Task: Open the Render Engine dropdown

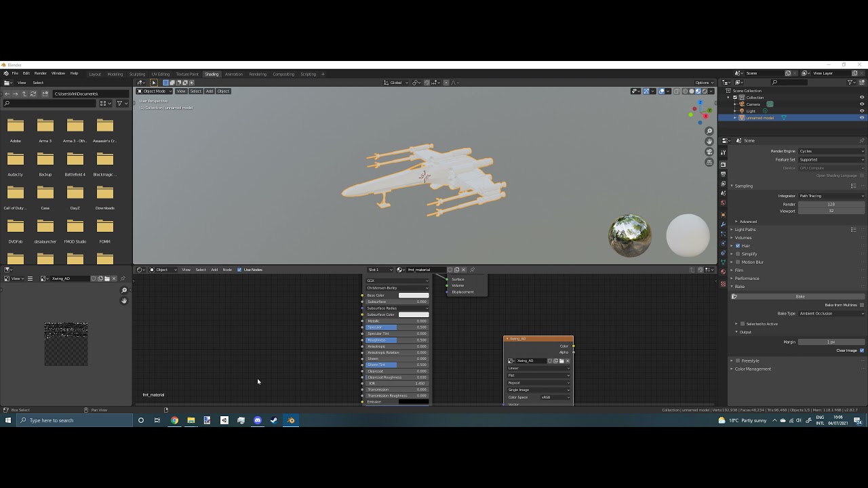Action: [831, 151]
